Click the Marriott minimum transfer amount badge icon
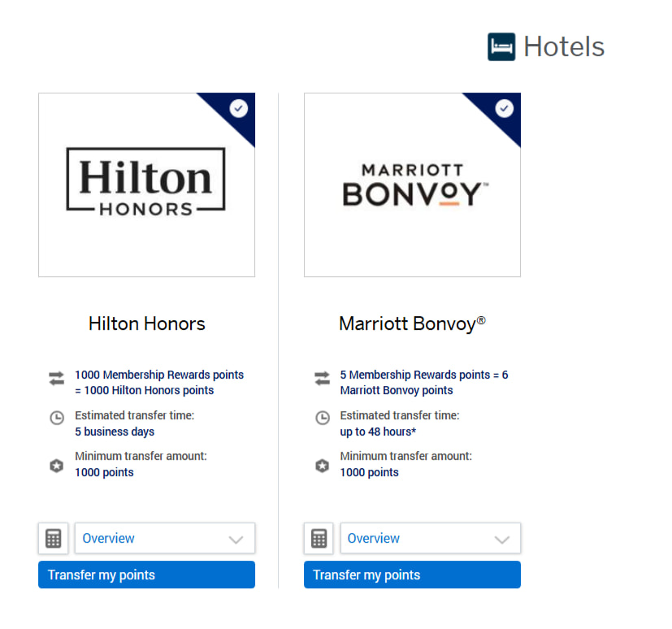The height and width of the screenshot is (629, 672). coord(323,466)
